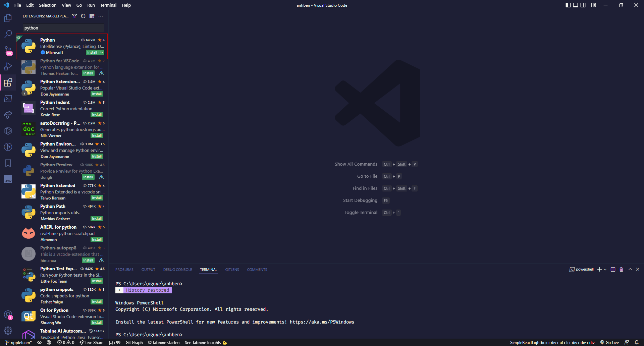Open the Manage gear icon

click(8, 331)
